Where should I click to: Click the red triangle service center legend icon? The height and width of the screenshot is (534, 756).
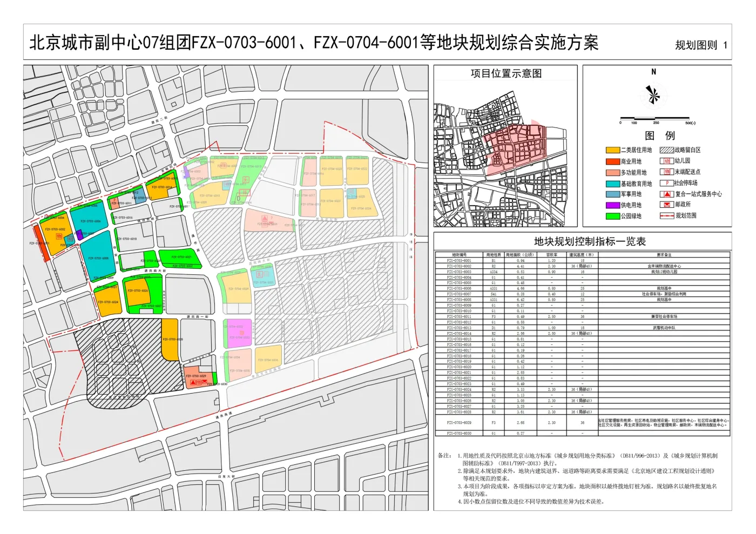pos(666,194)
